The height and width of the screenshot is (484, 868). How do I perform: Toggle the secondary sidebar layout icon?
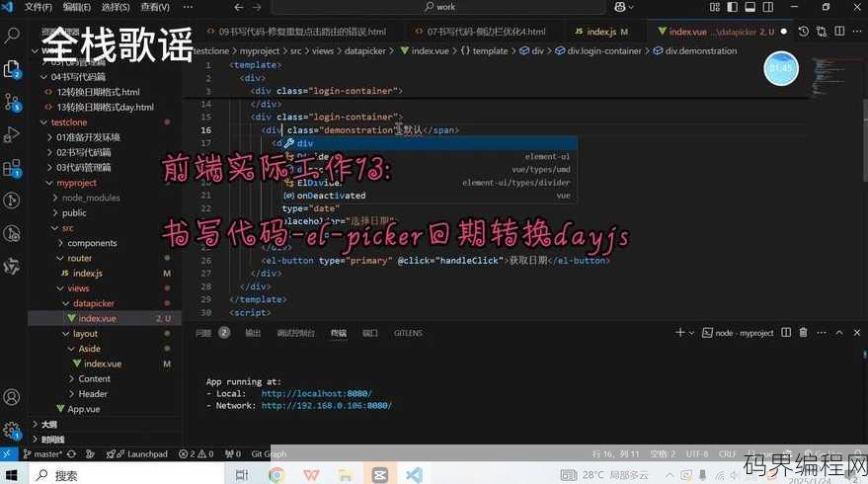(x=768, y=7)
